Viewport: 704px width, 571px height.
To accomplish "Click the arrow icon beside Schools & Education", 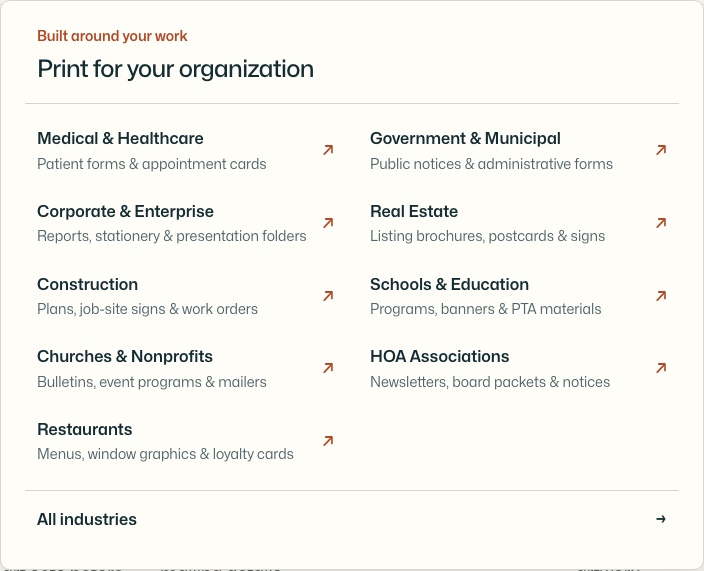I will click(x=661, y=296).
